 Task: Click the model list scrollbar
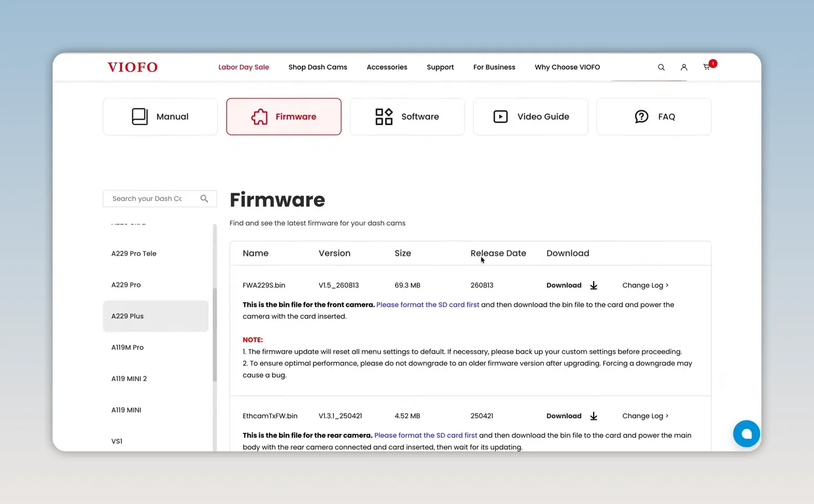pyautogui.click(x=214, y=335)
